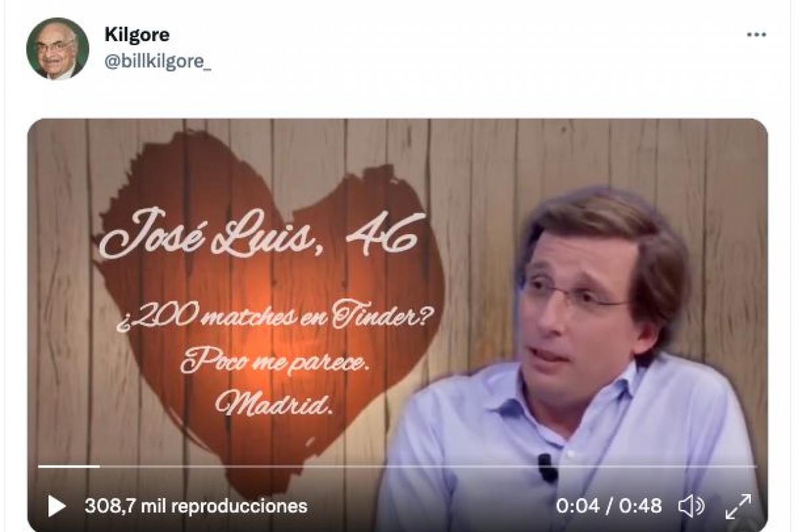Image resolution: width=798 pixels, height=532 pixels.
Task: Click the 0:04 / 0:48 time indicator
Action: pyautogui.click(x=608, y=507)
